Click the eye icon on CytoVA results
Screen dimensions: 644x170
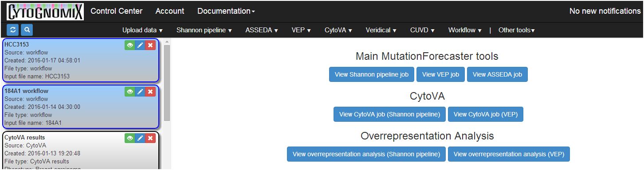(x=130, y=139)
